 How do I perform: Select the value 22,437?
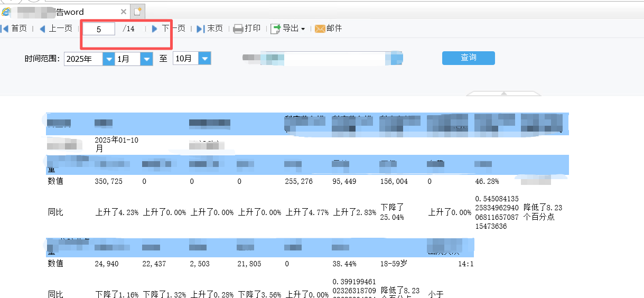tap(154, 263)
